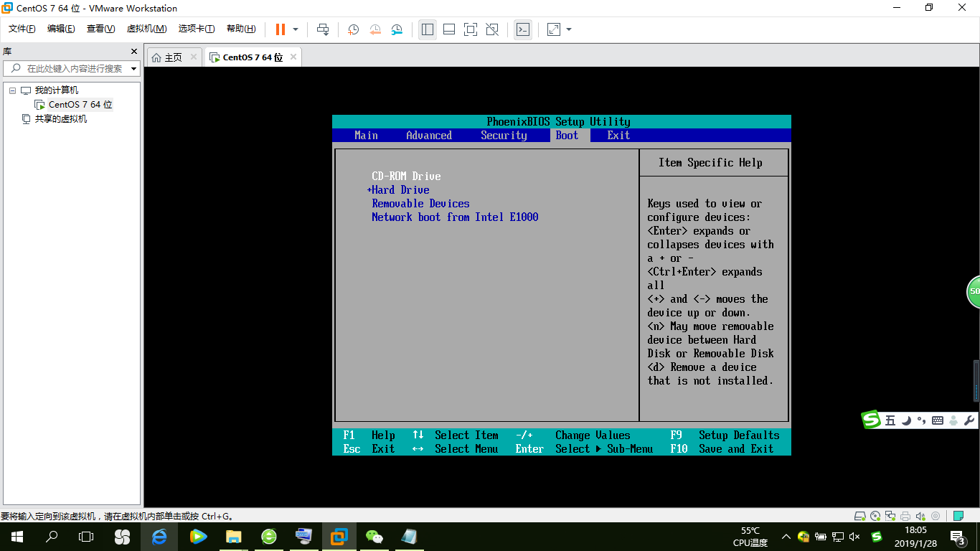Open Windows Start menu

click(x=17, y=536)
